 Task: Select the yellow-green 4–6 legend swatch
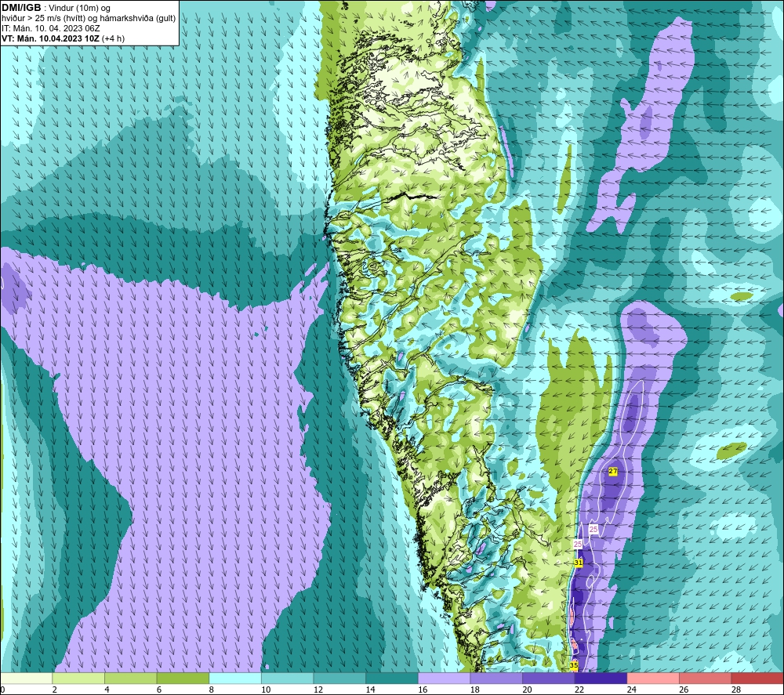tap(130, 678)
